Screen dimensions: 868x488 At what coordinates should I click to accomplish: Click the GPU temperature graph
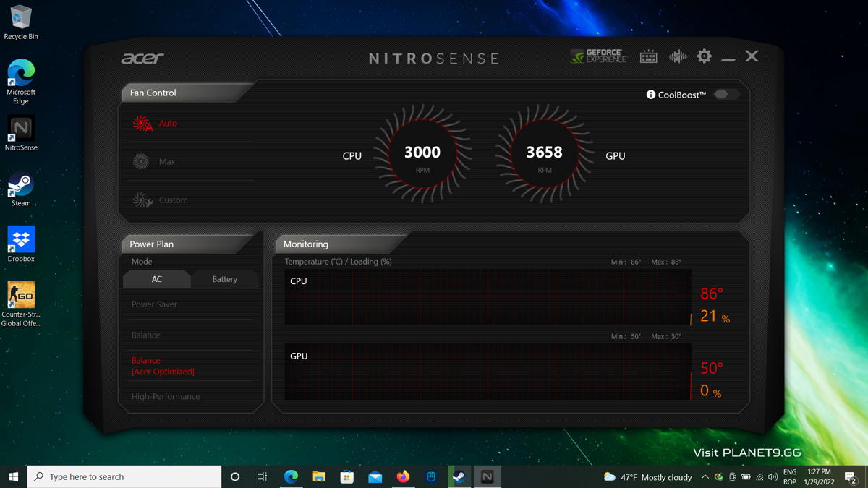pos(488,372)
